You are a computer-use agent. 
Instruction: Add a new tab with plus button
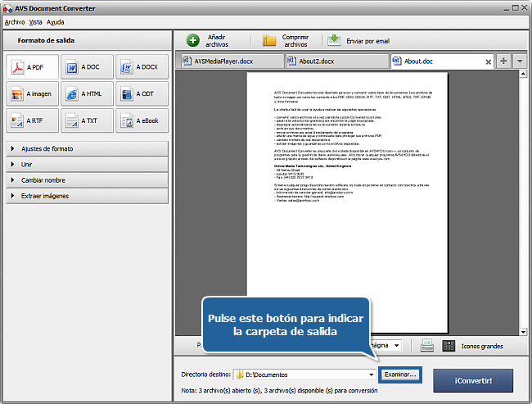point(503,61)
